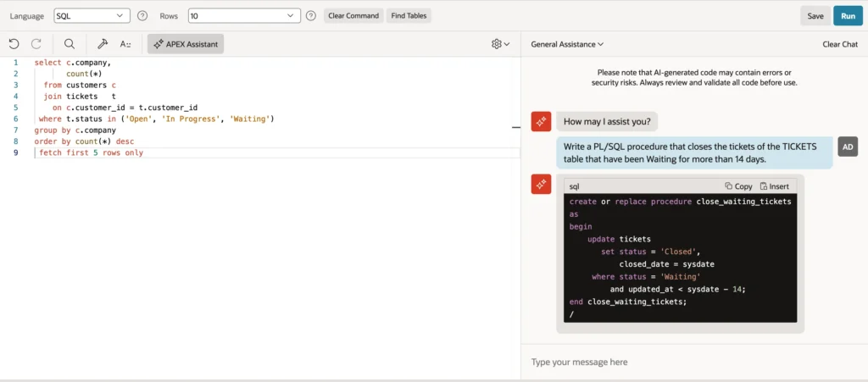Click the Run button

point(848,16)
